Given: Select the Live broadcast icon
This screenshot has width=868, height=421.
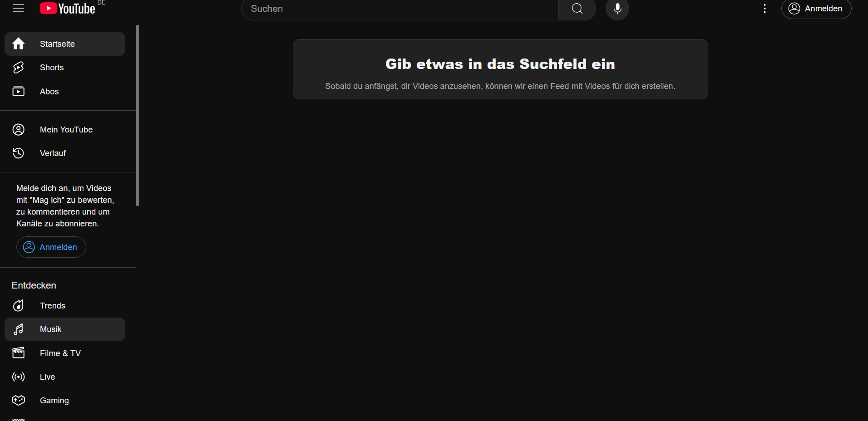Looking at the screenshot, I should click(18, 377).
